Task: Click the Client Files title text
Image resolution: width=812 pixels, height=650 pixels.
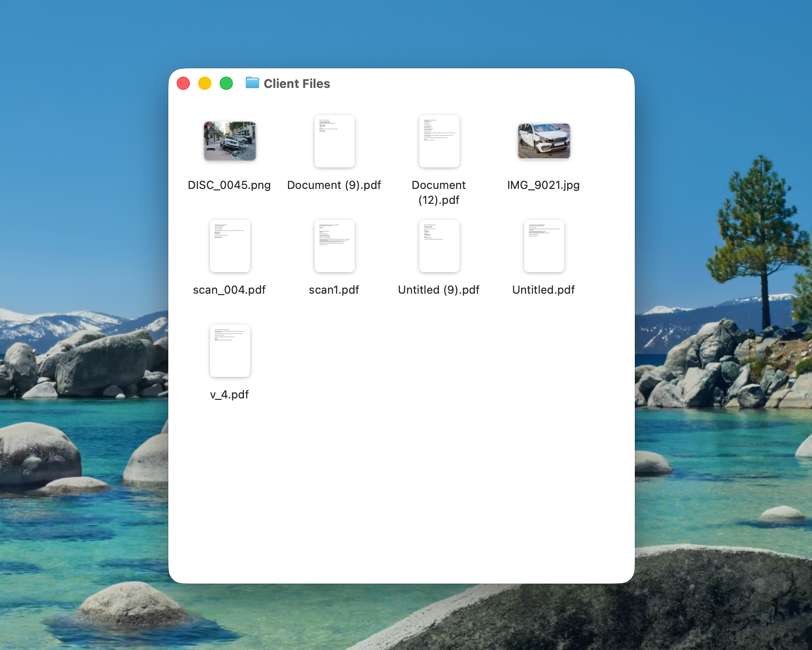Action: point(297,84)
